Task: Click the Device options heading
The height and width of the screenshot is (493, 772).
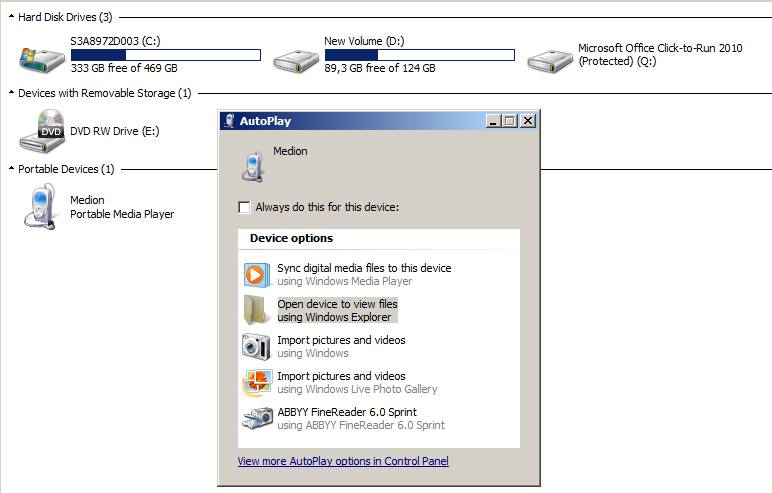Action: tap(291, 238)
